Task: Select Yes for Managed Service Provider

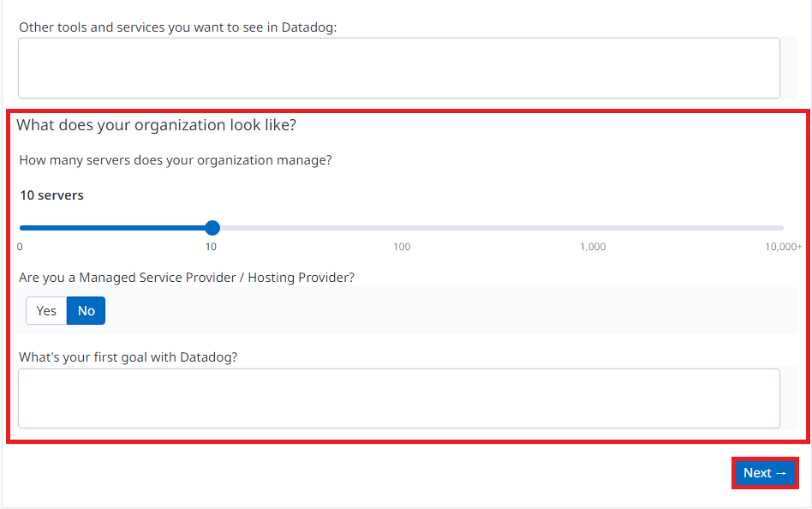Action: click(x=46, y=310)
